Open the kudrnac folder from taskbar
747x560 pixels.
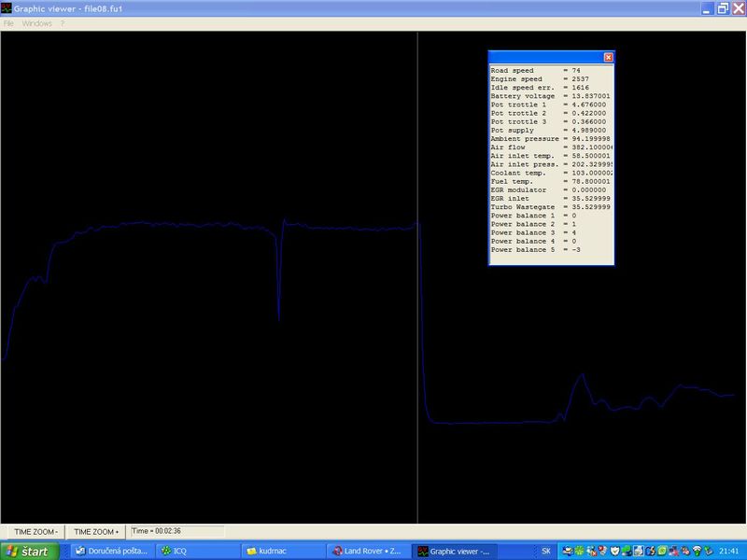[283, 552]
